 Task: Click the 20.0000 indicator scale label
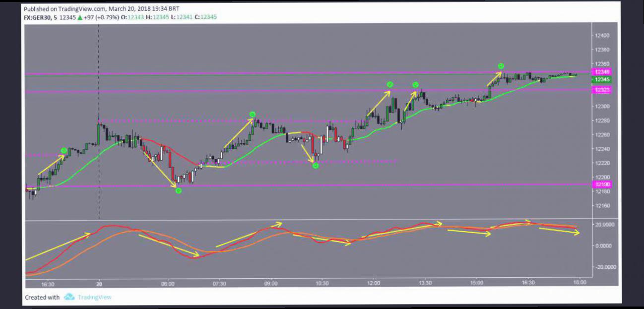tap(604, 225)
